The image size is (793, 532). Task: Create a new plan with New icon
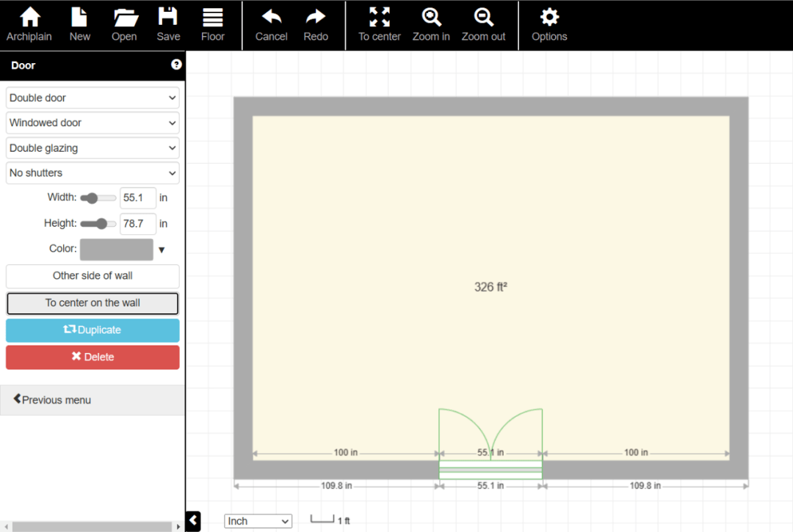(x=79, y=18)
